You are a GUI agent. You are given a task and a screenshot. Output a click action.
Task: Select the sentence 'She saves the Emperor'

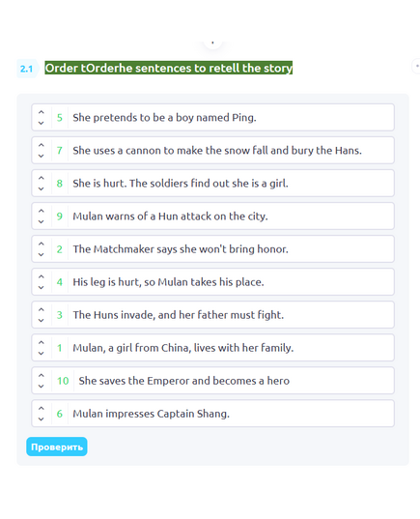click(183, 381)
